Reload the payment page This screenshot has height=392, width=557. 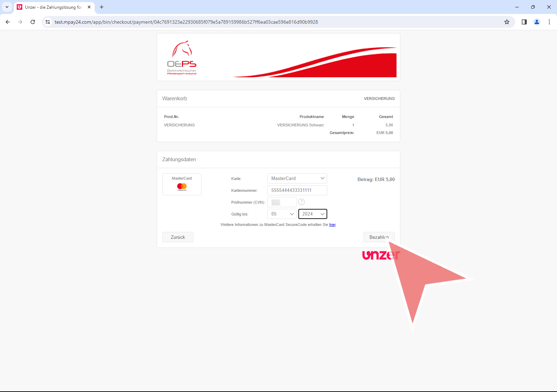pos(33,22)
